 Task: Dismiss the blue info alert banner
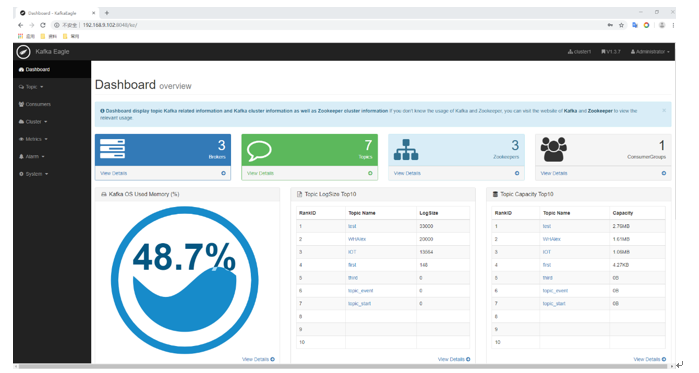[x=664, y=111]
